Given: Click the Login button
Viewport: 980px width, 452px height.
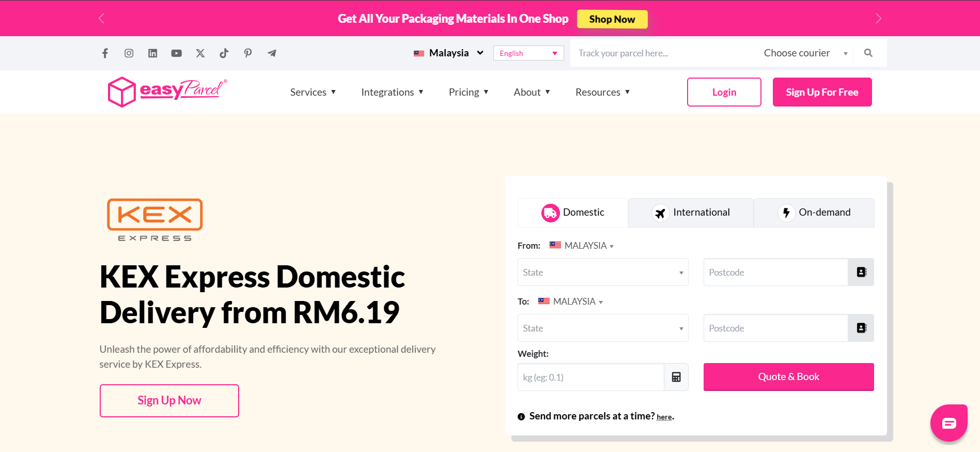Looking at the screenshot, I should [x=724, y=92].
